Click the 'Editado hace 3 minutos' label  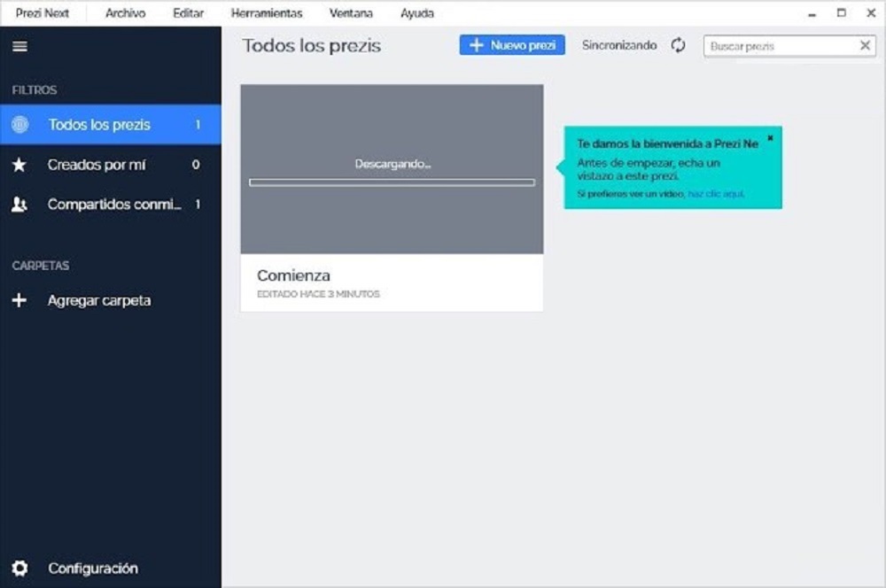[318, 294]
